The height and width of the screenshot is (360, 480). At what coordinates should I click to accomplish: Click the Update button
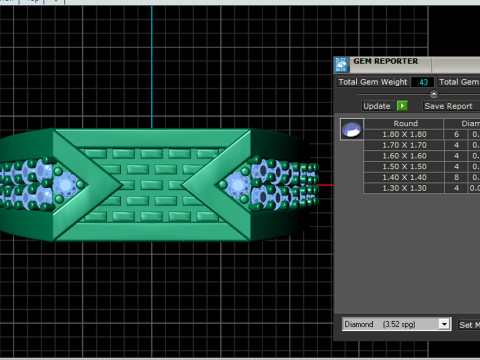pos(377,106)
